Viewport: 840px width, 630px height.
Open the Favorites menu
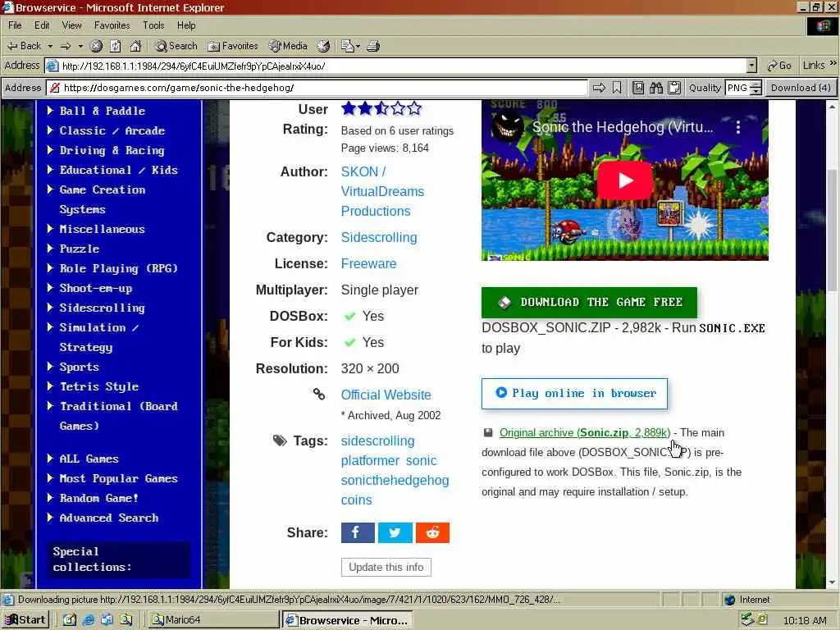point(112,25)
